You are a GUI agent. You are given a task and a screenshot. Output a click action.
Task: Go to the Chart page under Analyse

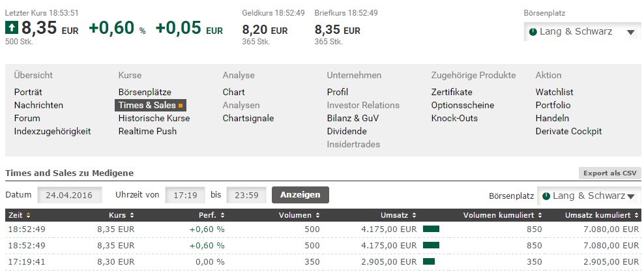(x=233, y=93)
